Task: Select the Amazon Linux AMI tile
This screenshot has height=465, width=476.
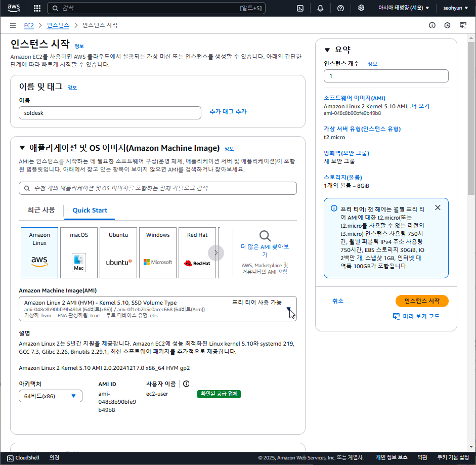Action: 39,252
